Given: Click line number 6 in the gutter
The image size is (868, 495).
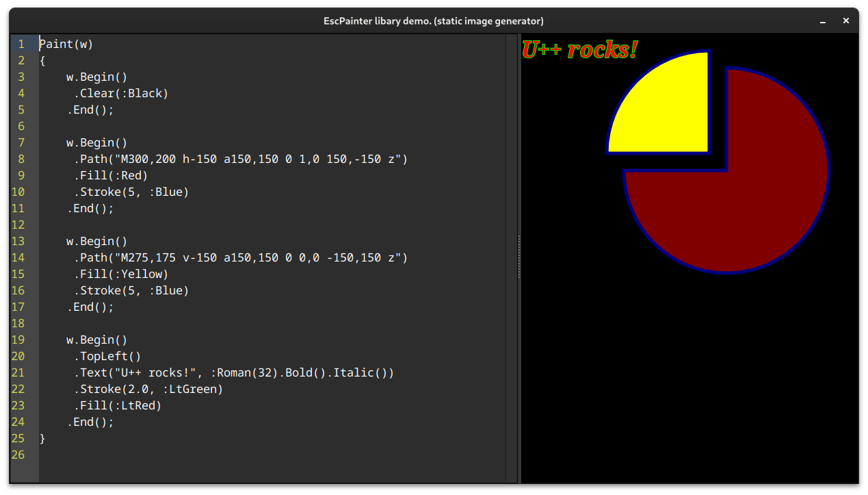Looking at the screenshot, I should point(21,126).
